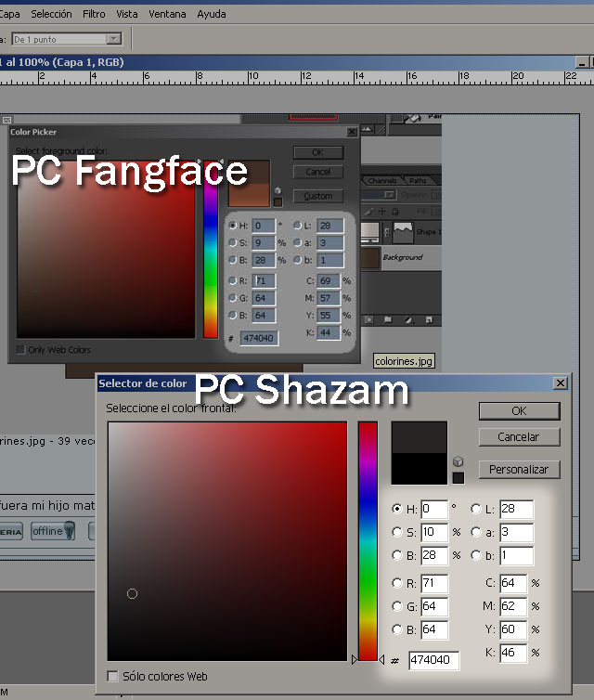The height and width of the screenshot is (700, 594).
Task: Click the Cancelar button
Action: [519, 436]
